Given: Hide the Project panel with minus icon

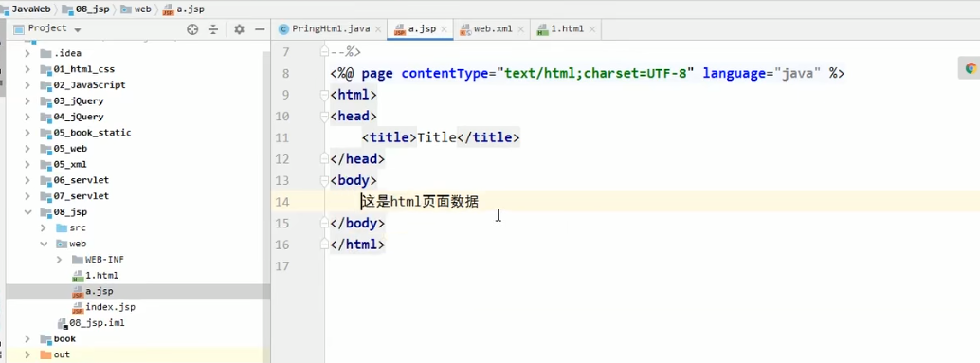Looking at the screenshot, I should 260,29.
